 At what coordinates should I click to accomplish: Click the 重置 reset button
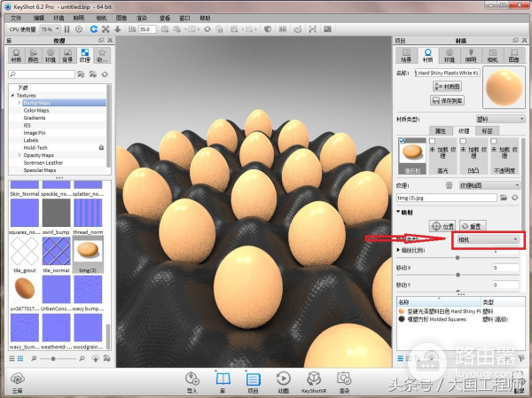click(x=473, y=226)
